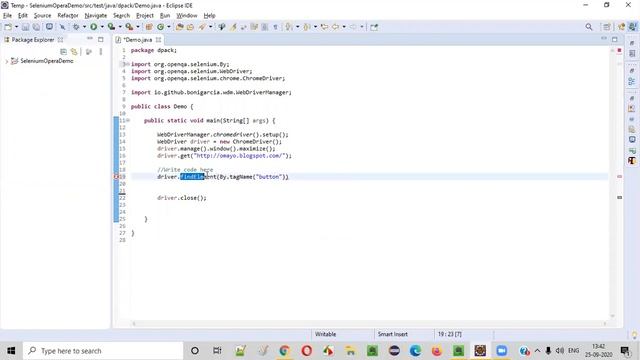The width and height of the screenshot is (640, 360).
Task: Open dropdown arrow next to Debug icon
Action: pyautogui.click(x=84, y=27)
